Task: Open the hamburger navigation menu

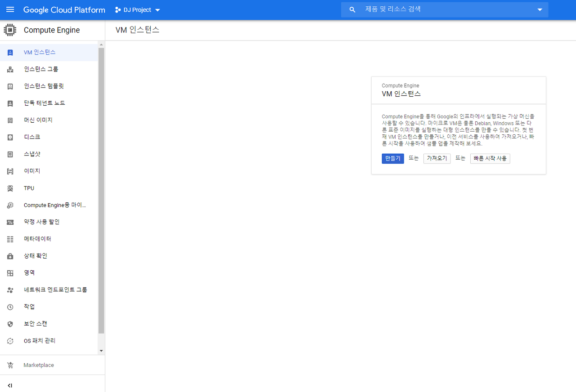Action: point(10,9)
